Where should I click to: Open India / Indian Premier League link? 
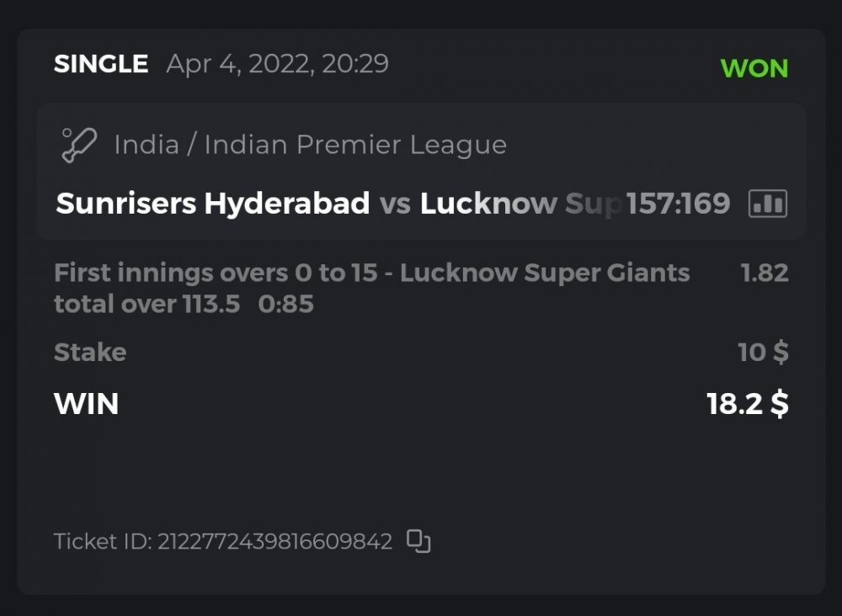[310, 145]
